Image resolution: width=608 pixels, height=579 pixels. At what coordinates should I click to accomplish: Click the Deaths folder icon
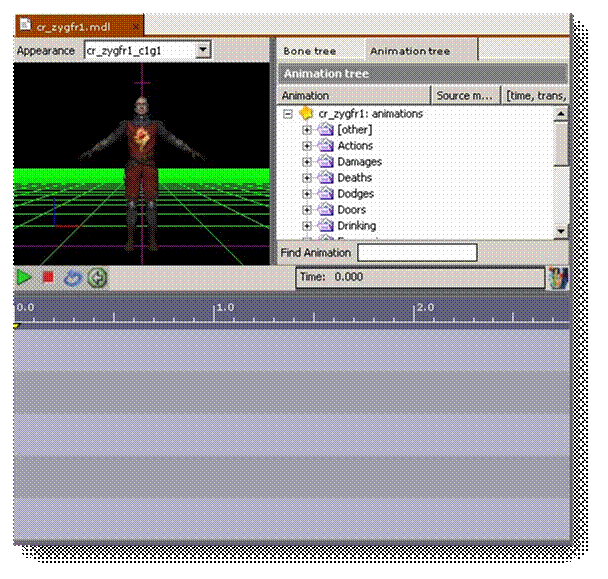point(325,177)
